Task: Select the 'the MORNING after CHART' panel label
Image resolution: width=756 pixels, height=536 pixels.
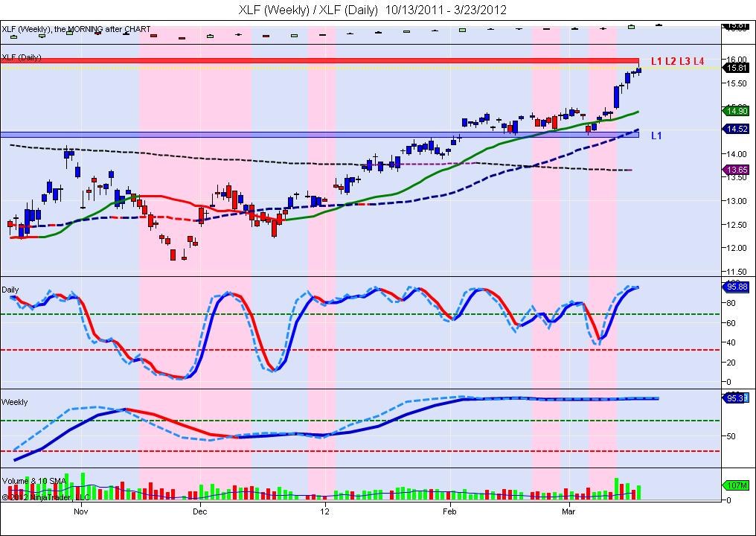Action: tap(102, 30)
